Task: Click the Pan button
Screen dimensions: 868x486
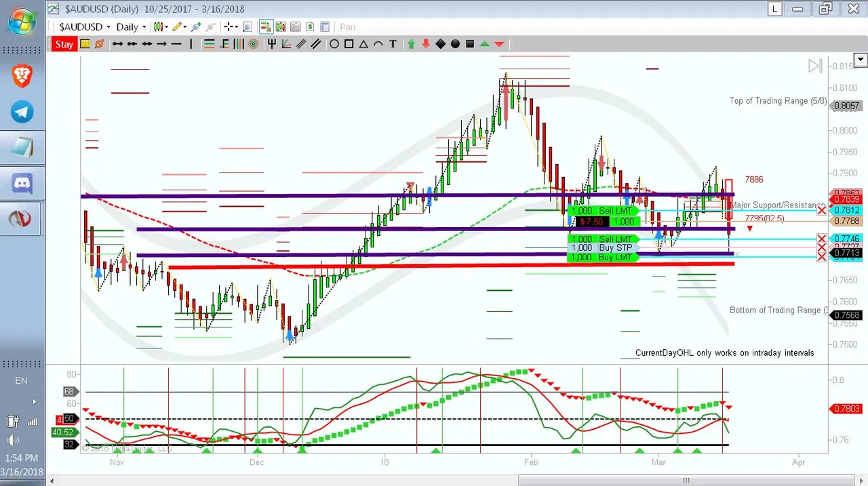Action: point(348,27)
